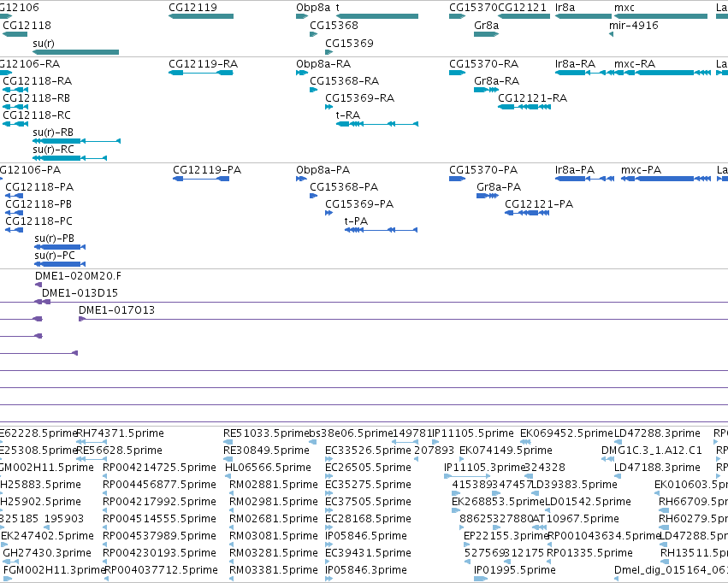Click the CG12119 gene label
This screenshot has width=728, height=583.
(192, 8)
